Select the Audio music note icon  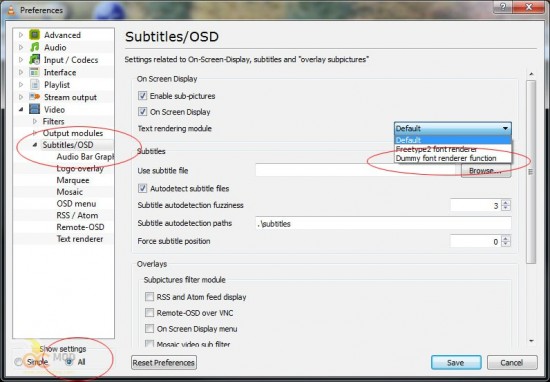[34, 47]
